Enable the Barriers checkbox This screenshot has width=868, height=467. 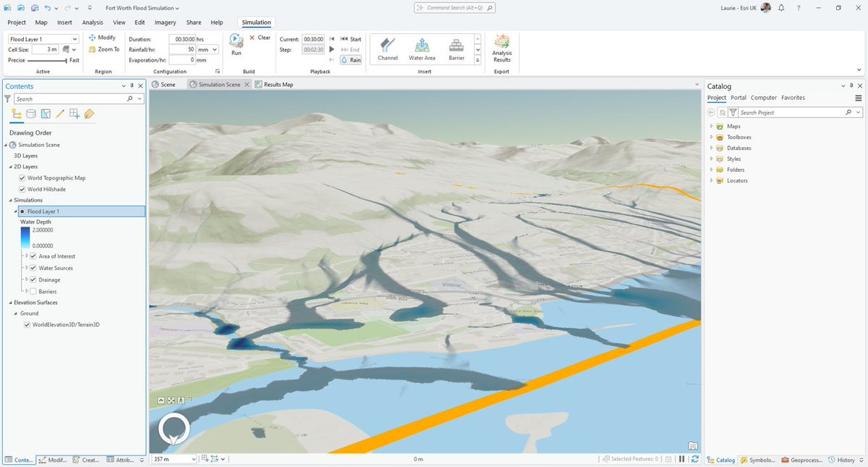(x=33, y=291)
